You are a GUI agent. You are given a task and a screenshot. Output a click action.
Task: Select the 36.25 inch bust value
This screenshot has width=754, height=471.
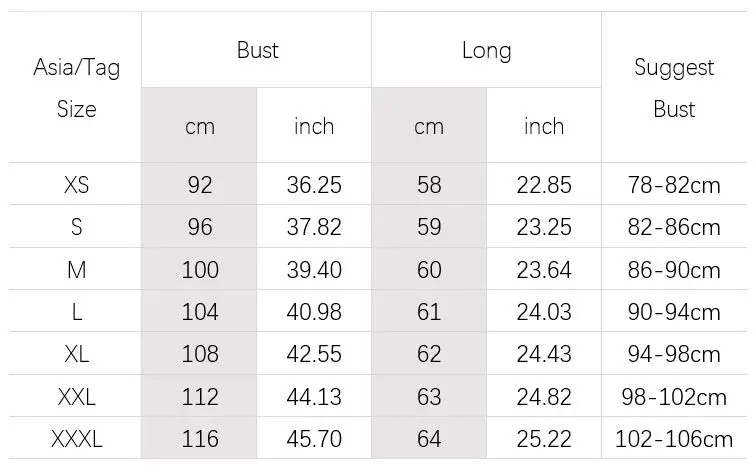click(x=314, y=185)
